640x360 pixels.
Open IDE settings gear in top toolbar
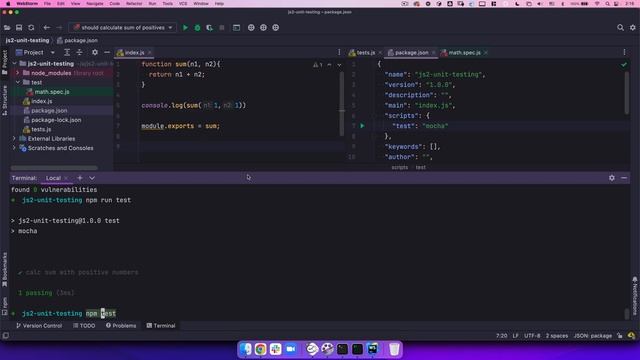[x=633, y=28]
